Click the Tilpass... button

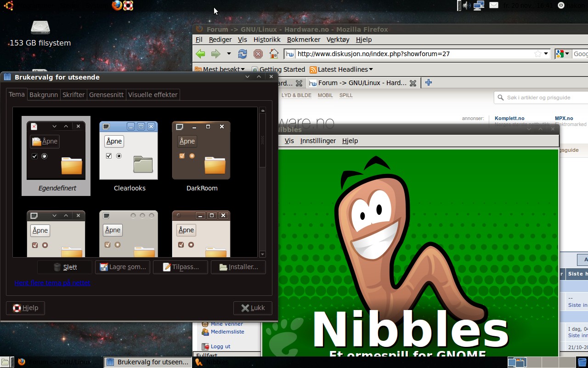tap(181, 267)
